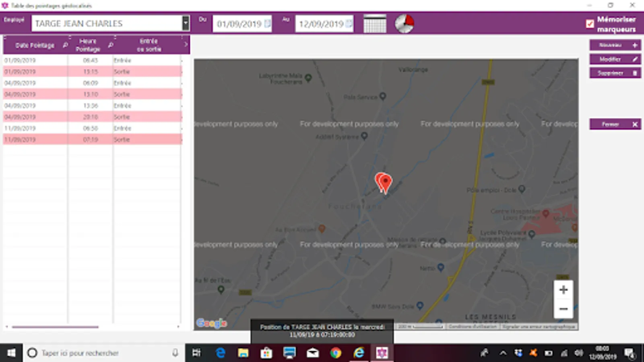This screenshot has width=644, height=362.
Task: Click the table's horizontal scrollbar thumb
Action: point(55,327)
